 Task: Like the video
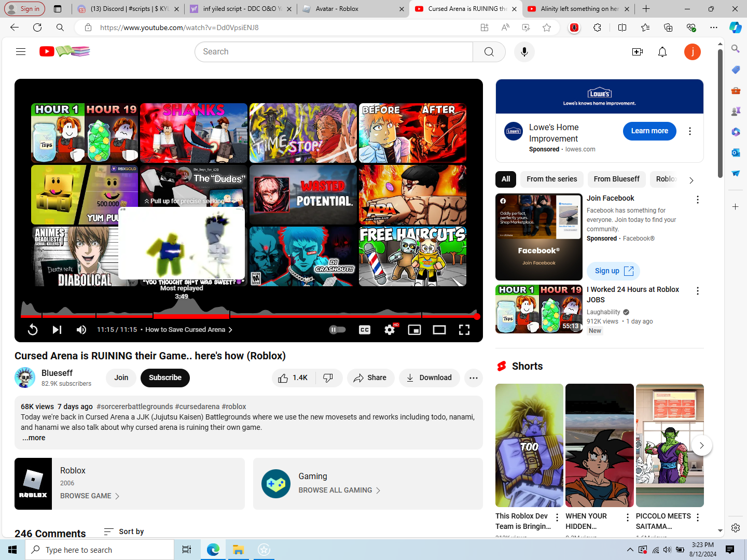(x=292, y=378)
